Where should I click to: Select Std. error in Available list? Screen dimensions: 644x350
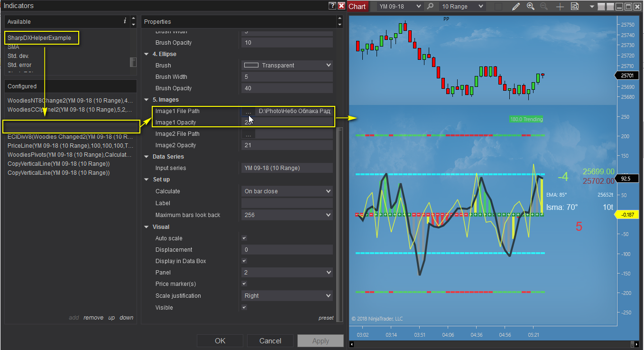[18, 65]
